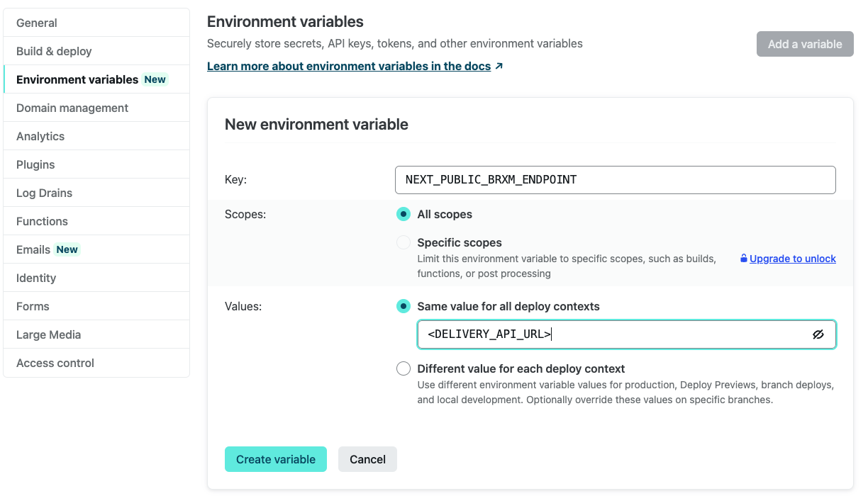Open the General settings section
Screen dimensions: 868x496
pyautogui.click(x=37, y=23)
